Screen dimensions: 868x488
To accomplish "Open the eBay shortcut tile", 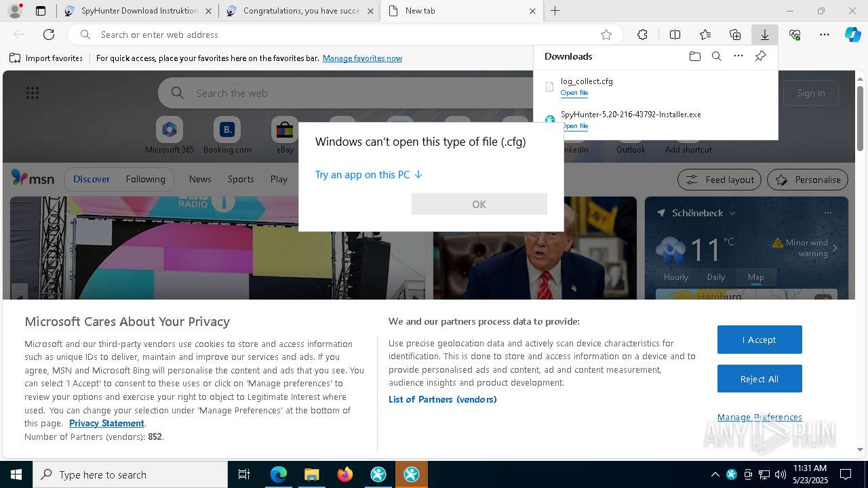I will [x=285, y=135].
